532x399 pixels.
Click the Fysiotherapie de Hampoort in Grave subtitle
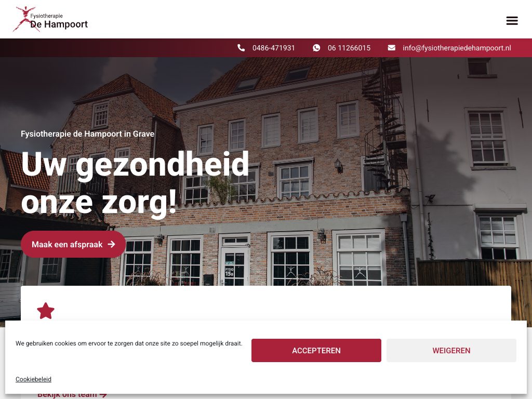87,134
